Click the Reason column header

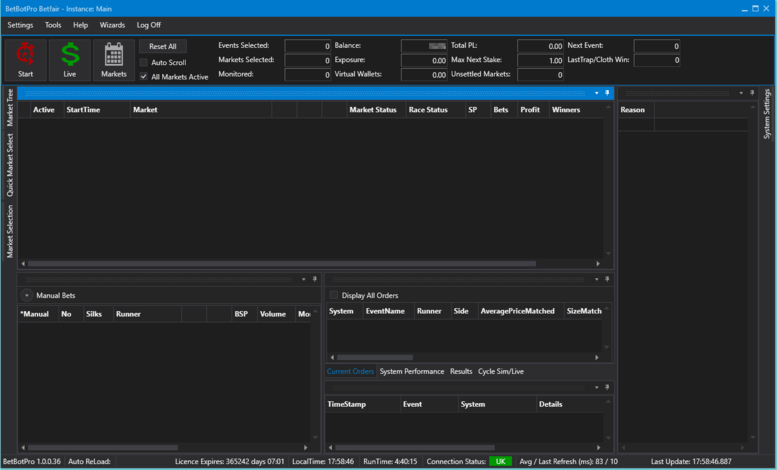click(636, 110)
